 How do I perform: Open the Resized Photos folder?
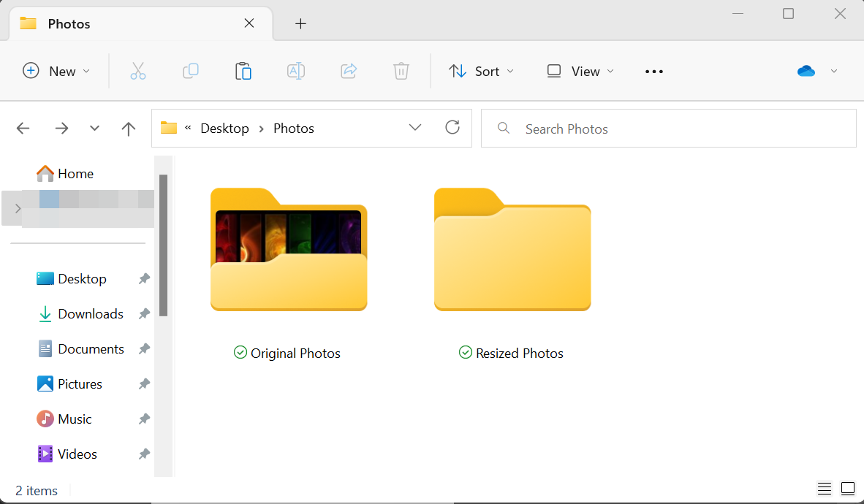[512, 250]
